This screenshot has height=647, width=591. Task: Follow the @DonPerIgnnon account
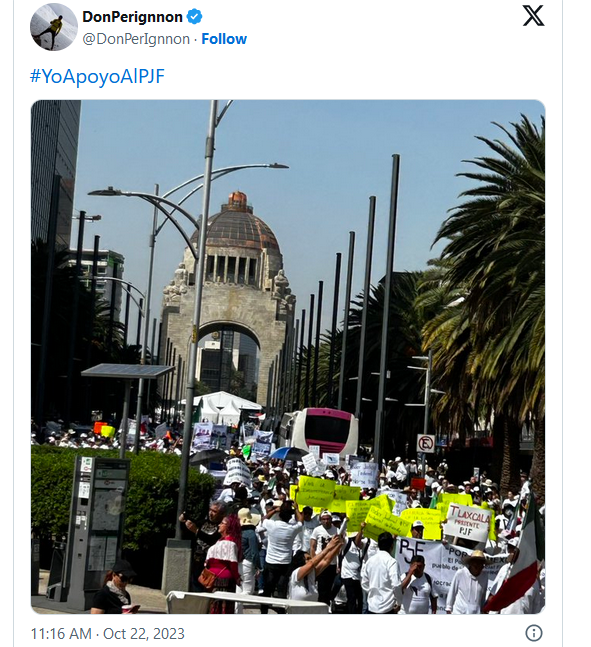[x=224, y=39]
